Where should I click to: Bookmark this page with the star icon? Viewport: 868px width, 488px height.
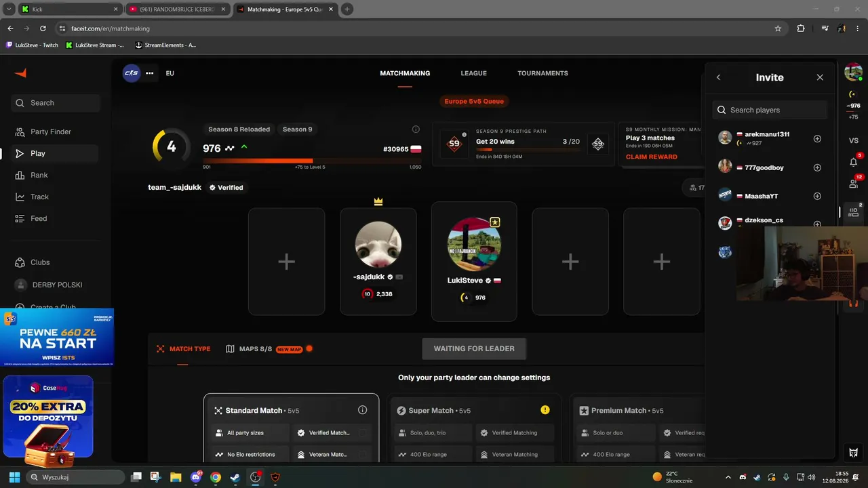coord(778,28)
